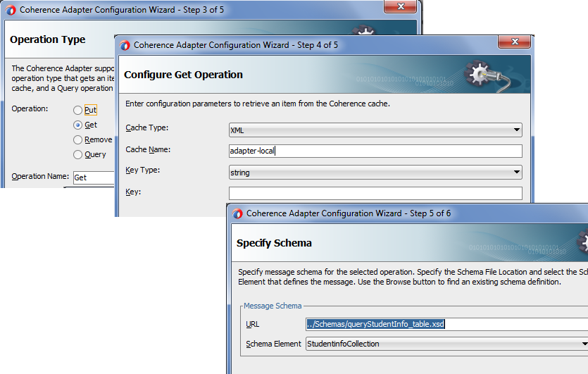Click the Message Schema group label

(273, 306)
